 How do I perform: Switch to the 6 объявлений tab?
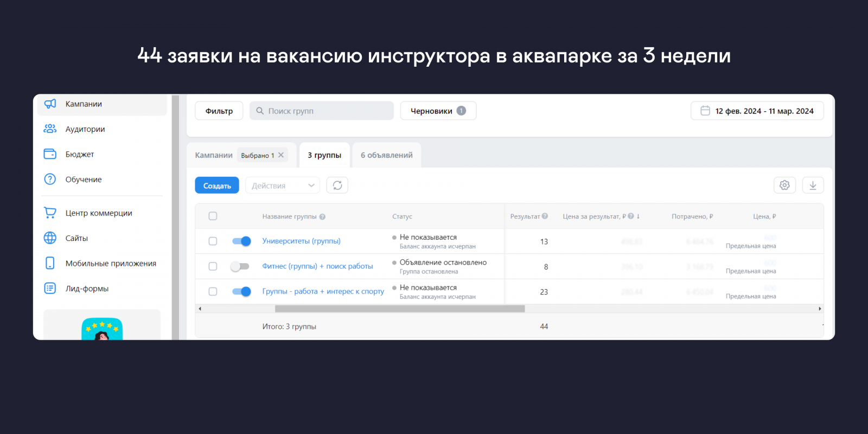coord(387,155)
